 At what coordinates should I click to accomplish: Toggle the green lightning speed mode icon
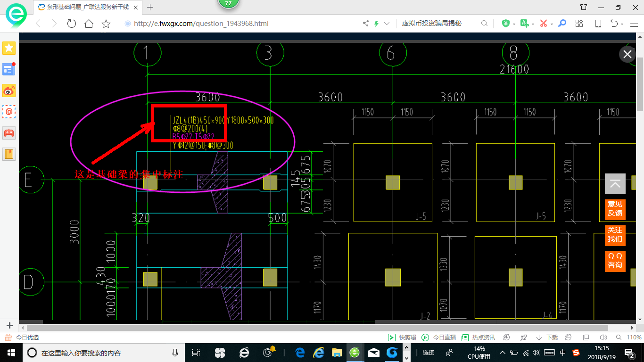[376, 24]
